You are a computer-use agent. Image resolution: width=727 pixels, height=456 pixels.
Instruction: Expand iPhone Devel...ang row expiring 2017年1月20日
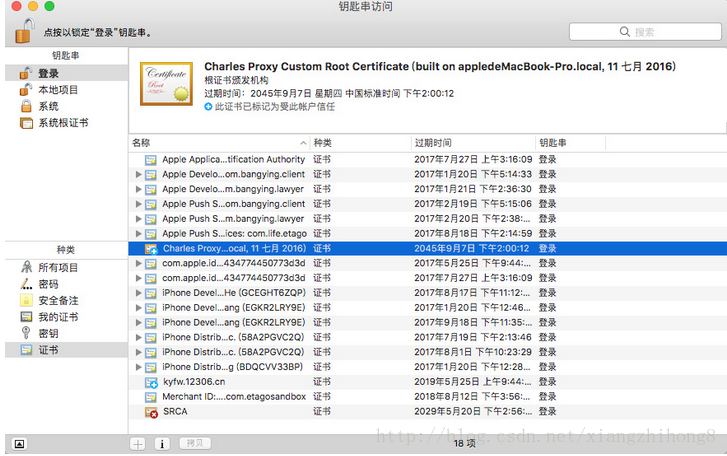point(138,308)
